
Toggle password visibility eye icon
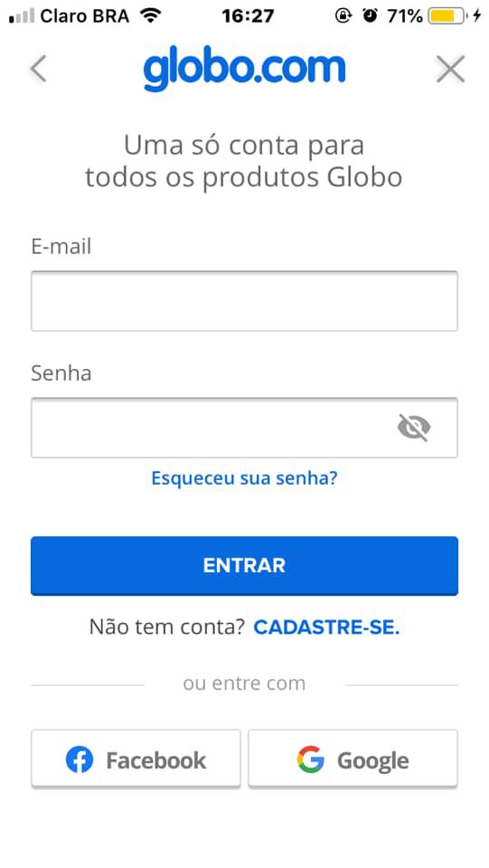click(414, 428)
